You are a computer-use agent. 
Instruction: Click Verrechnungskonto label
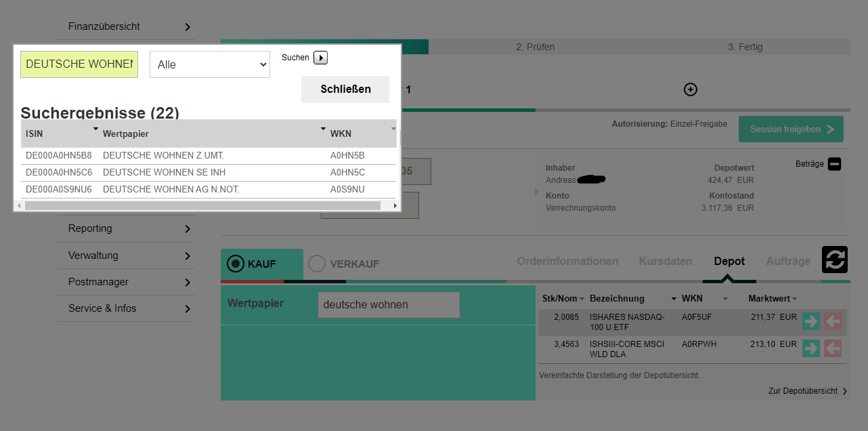click(x=581, y=208)
